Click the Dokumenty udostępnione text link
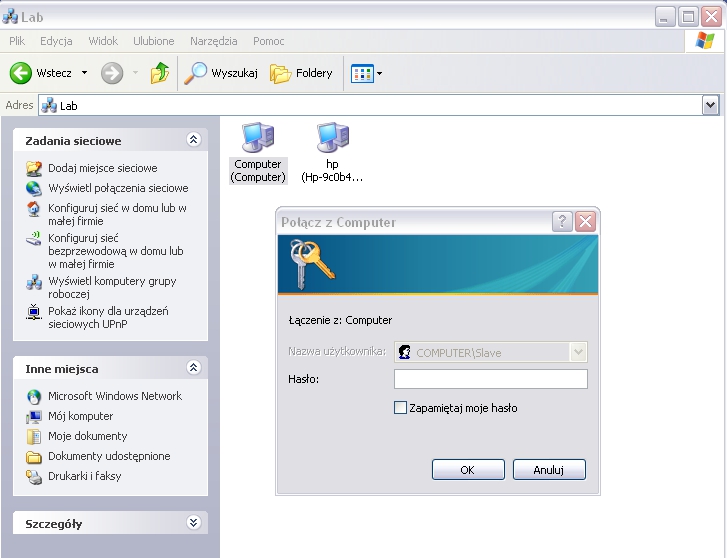The width and height of the screenshot is (727, 558). coord(109,456)
